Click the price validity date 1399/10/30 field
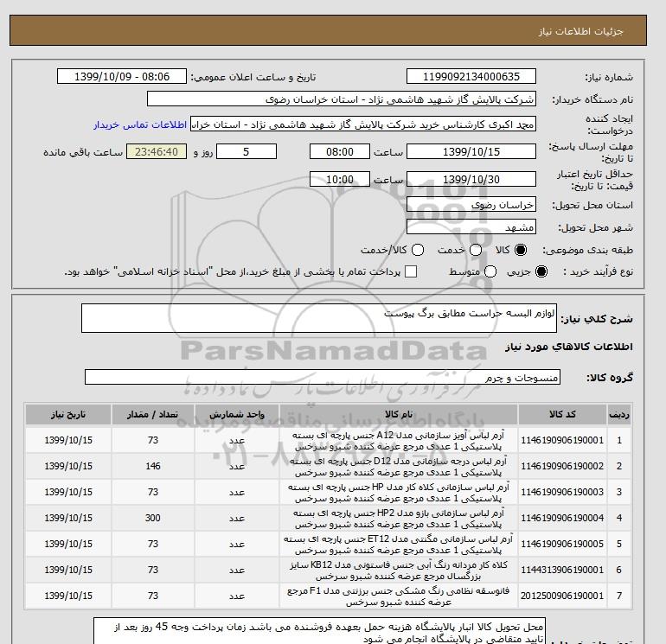The image size is (666, 644). pyautogui.click(x=471, y=180)
